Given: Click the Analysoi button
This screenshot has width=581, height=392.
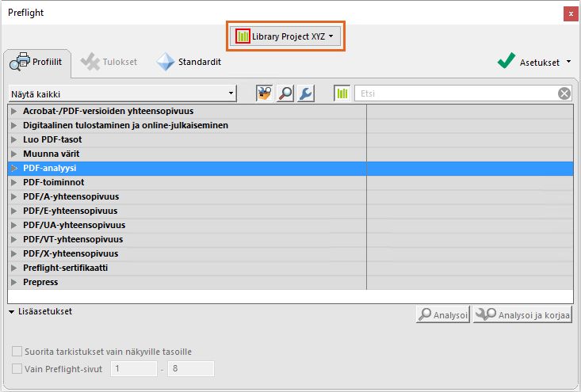Looking at the screenshot, I should pyautogui.click(x=443, y=314).
